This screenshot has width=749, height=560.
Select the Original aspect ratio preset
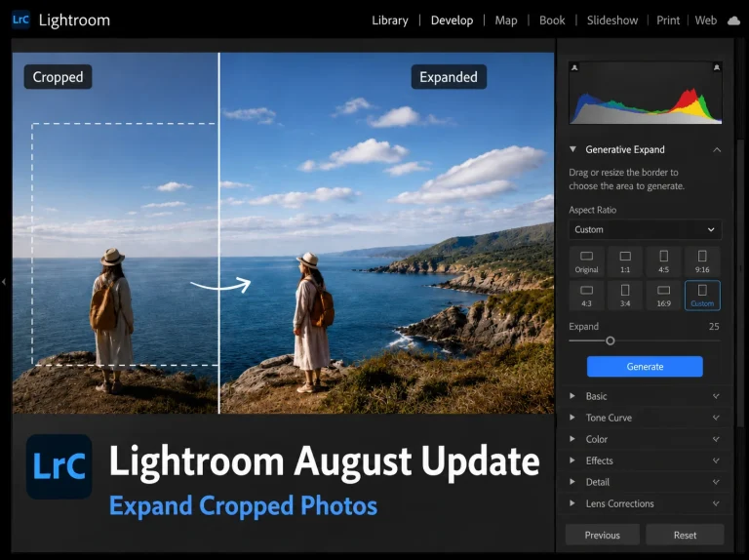pos(586,261)
